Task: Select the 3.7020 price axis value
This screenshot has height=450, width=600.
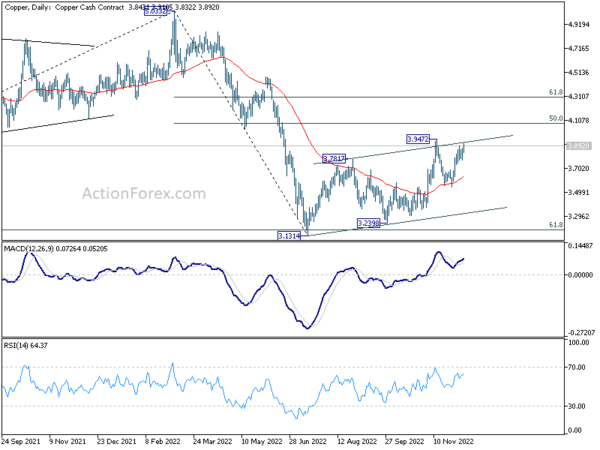Action: tap(578, 168)
